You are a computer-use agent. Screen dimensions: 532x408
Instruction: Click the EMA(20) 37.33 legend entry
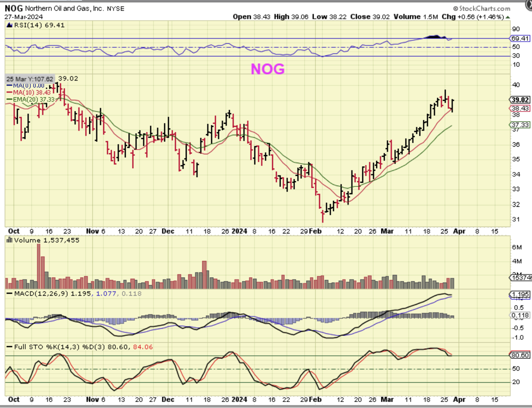tap(34, 100)
